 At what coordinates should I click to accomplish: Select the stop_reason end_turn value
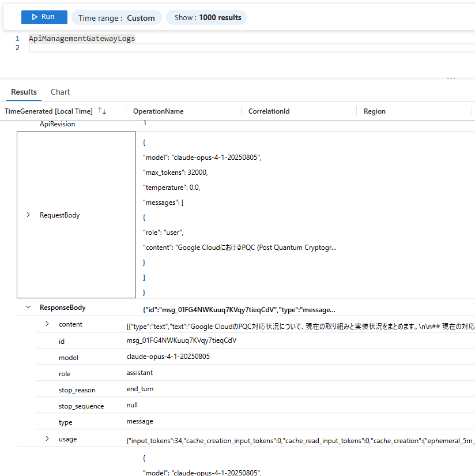tap(140, 389)
